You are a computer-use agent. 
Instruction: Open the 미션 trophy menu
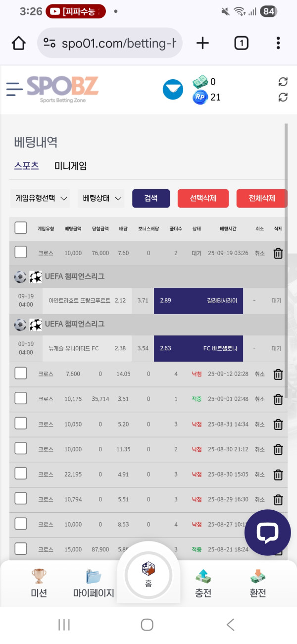tap(39, 582)
